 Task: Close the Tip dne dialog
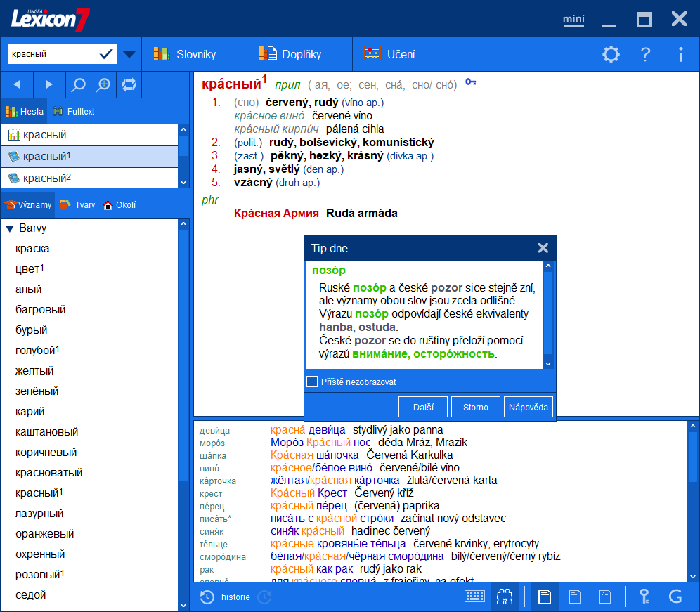543,248
